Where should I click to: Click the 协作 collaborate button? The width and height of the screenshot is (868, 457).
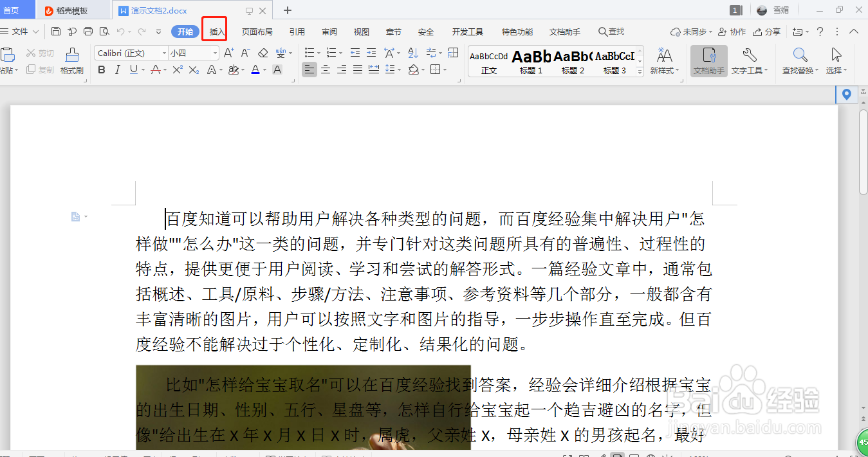[732, 32]
